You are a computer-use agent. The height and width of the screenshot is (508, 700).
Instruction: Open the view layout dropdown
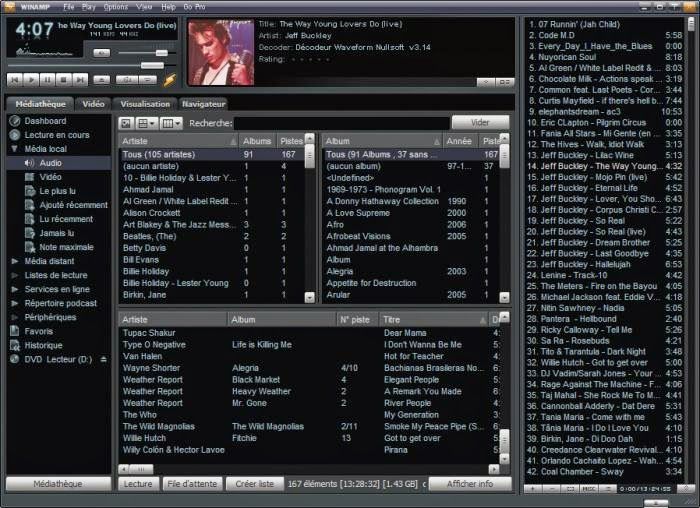(x=146, y=123)
